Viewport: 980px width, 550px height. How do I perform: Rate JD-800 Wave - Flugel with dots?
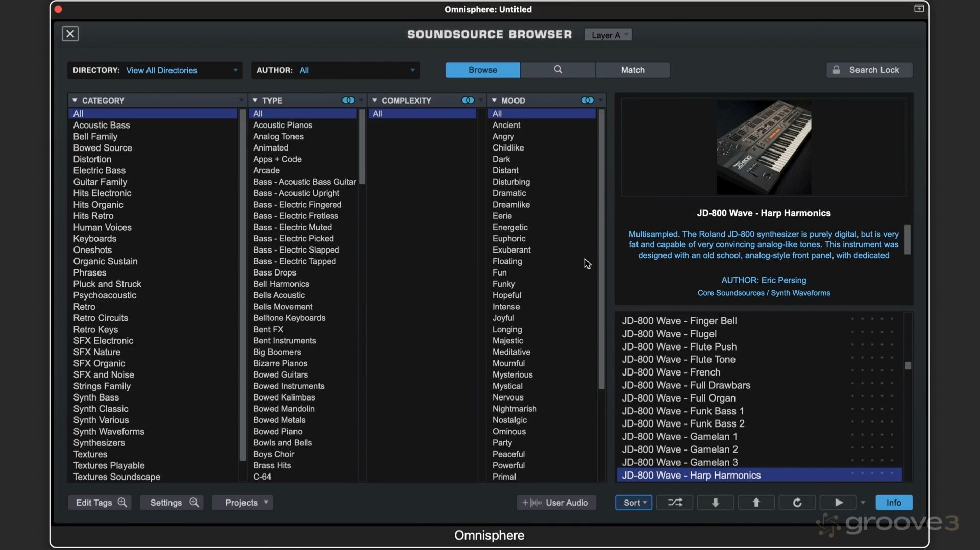click(x=872, y=332)
